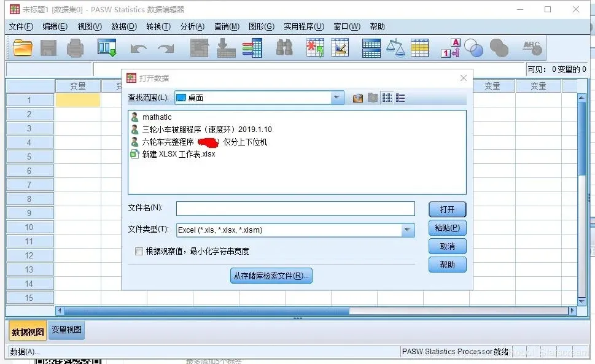This screenshot has width=595, height=364.
Task: Click the value labels icon
Action: point(451,48)
